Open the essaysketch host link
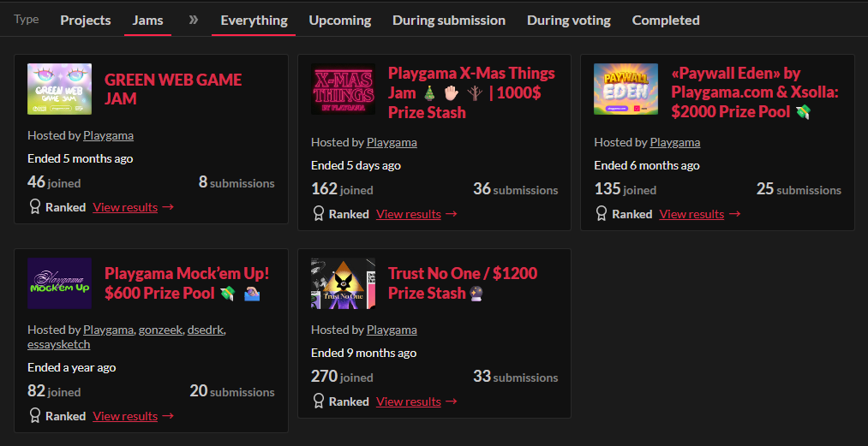Image resolution: width=868 pixels, height=446 pixels. pyautogui.click(x=58, y=344)
